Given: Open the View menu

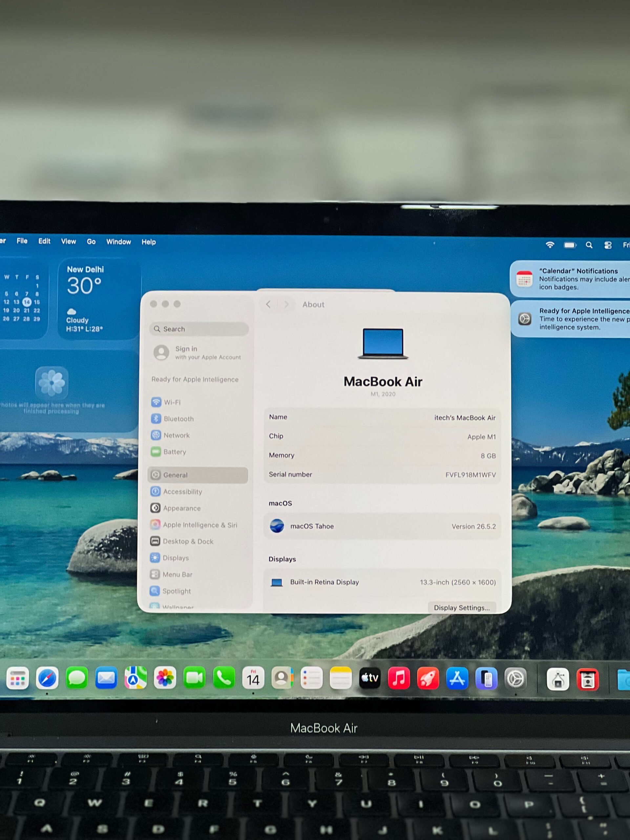Looking at the screenshot, I should [x=69, y=241].
